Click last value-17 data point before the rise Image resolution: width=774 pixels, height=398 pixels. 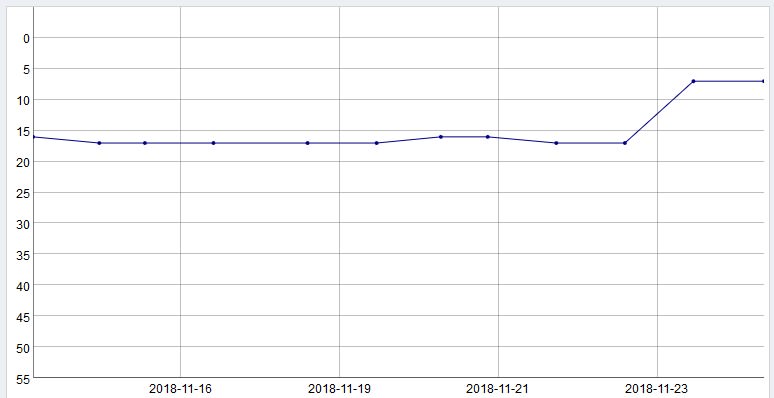624,143
